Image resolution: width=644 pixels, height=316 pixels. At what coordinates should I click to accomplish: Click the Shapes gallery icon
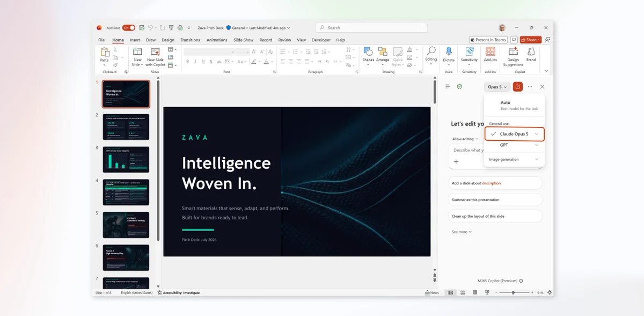368,52
